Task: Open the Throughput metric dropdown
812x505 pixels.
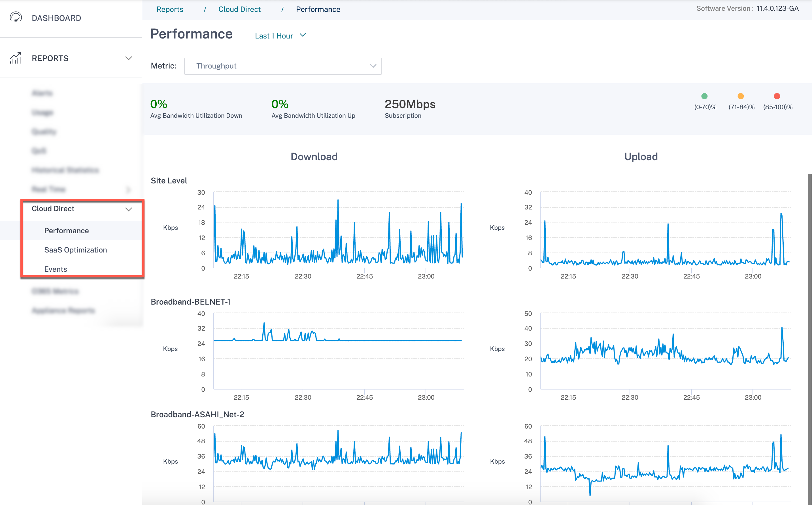Action: [283, 66]
